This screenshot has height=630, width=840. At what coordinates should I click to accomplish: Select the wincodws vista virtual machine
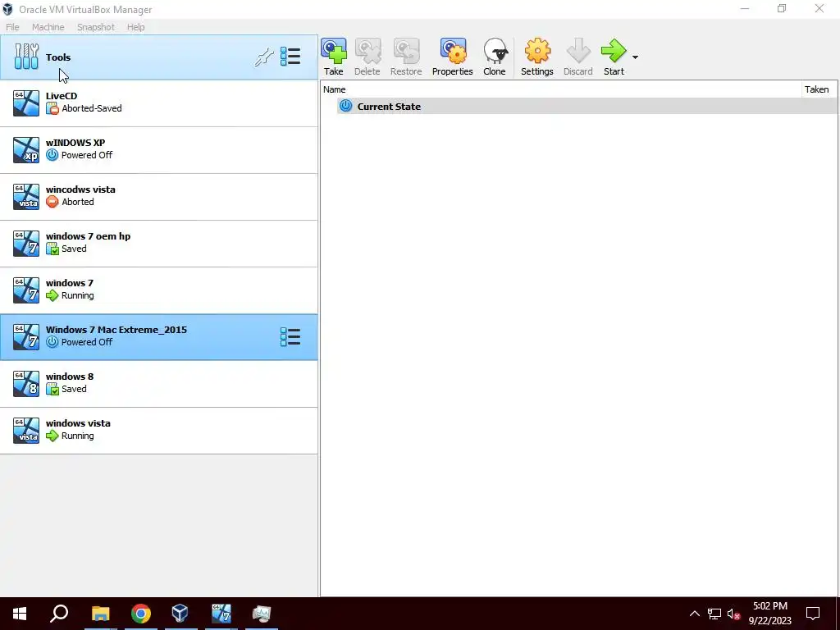tap(158, 197)
